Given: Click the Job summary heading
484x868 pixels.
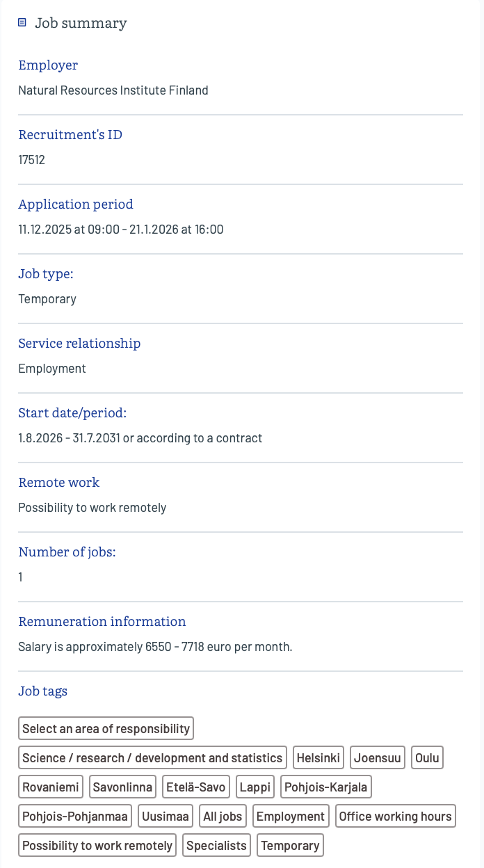Looking at the screenshot, I should pyautogui.click(x=81, y=23).
